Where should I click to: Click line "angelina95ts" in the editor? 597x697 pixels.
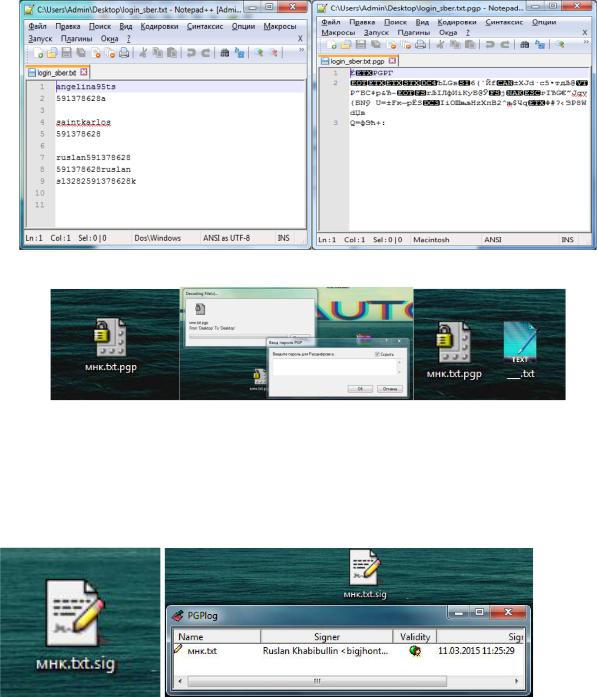tap(86, 87)
